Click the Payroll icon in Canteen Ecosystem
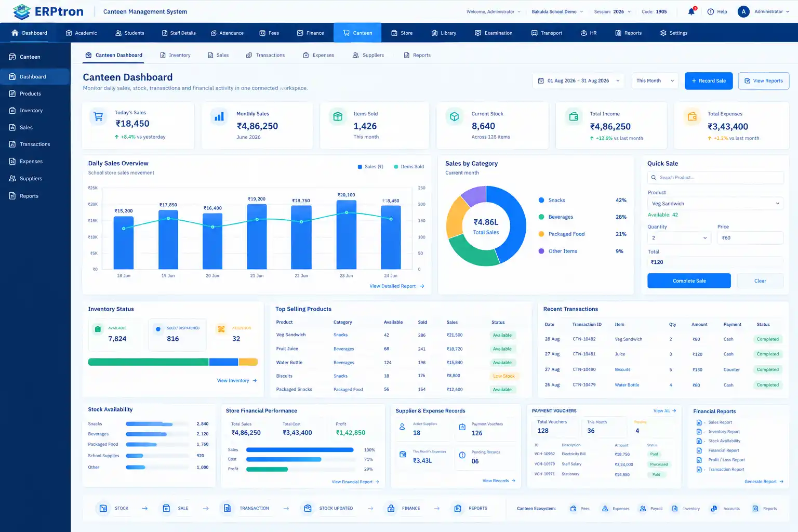 pyautogui.click(x=643, y=509)
